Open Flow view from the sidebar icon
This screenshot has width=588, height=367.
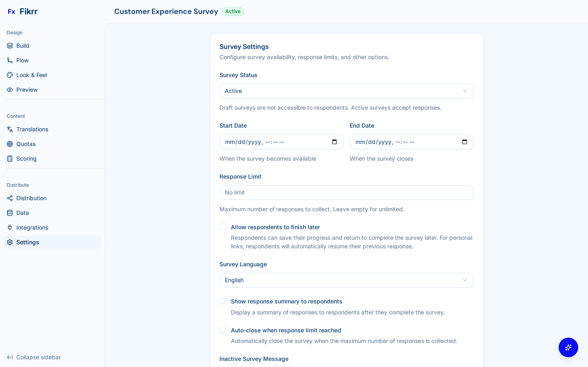click(x=10, y=60)
